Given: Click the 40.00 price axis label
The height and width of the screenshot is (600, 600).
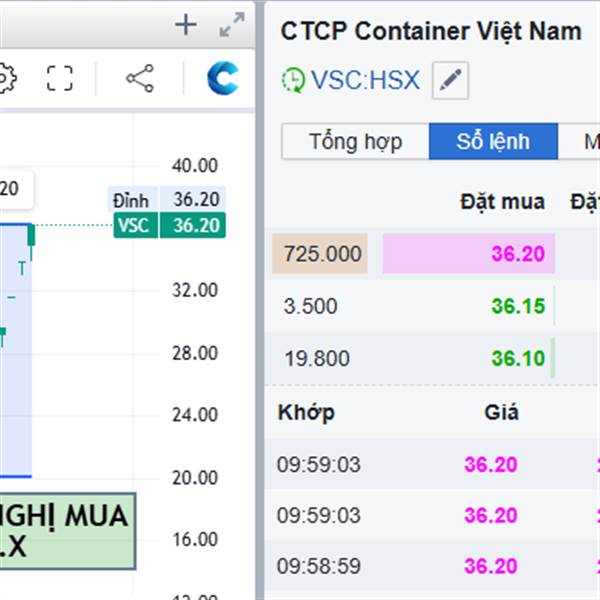Looking at the screenshot, I should pos(195,166).
